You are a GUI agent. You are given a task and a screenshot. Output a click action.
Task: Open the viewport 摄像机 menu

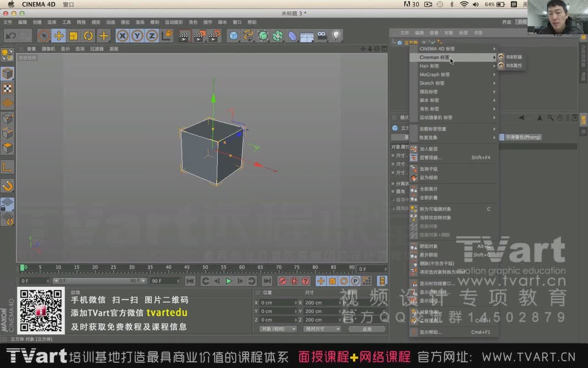(48, 49)
